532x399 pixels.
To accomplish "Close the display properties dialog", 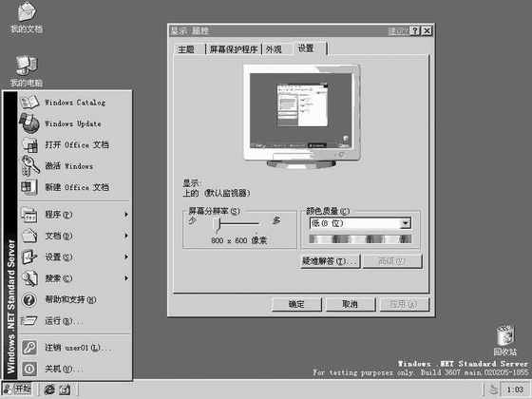I will (x=427, y=30).
